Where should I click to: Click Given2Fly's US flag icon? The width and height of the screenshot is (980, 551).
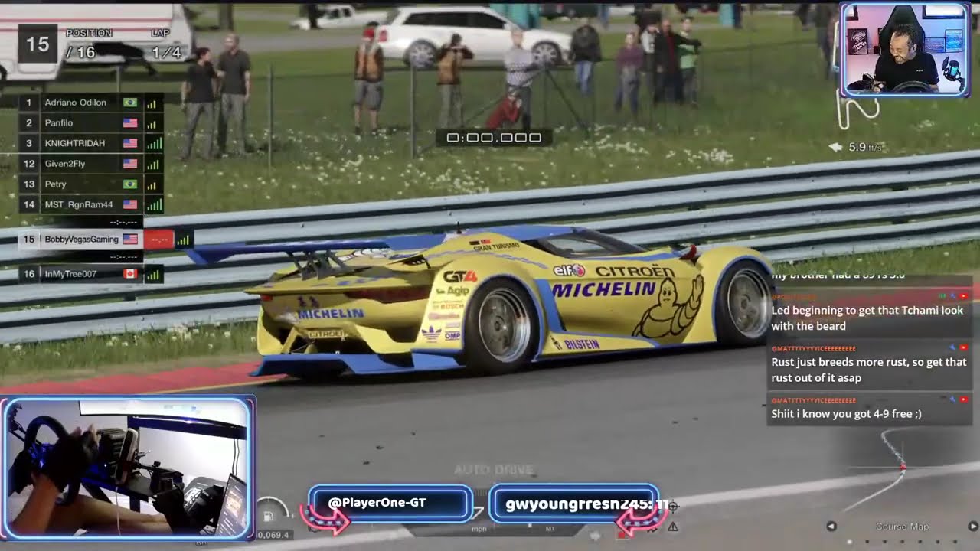coord(130,164)
